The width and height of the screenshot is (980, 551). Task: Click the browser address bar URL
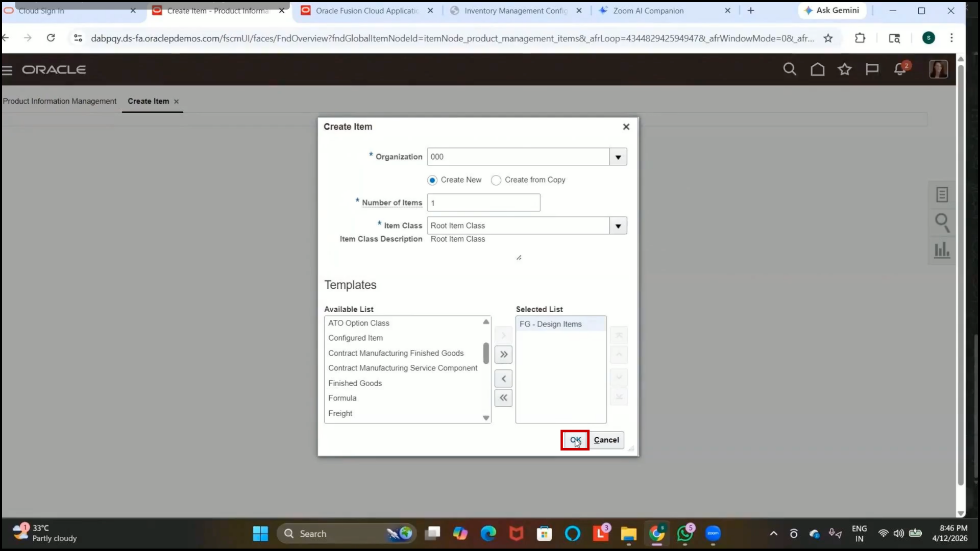[x=452, y=38]
